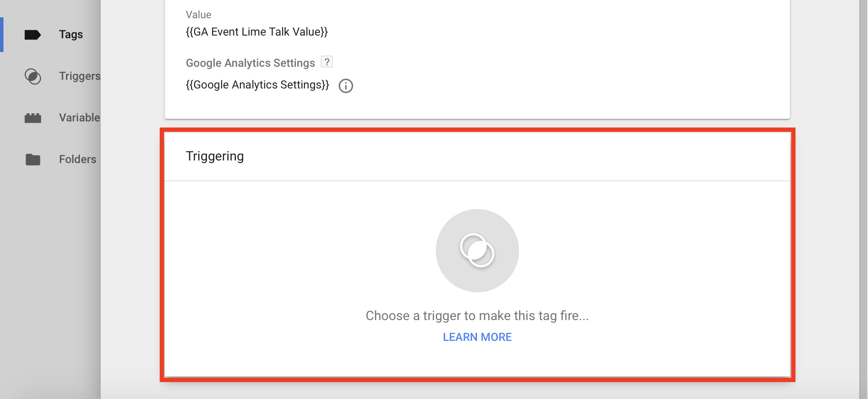The height and width of the screenshot is (399, 868).
Task: Click 'Choose a trigger to make this tag fire' text
Action: pyautogui.click(x=477, y=316)
